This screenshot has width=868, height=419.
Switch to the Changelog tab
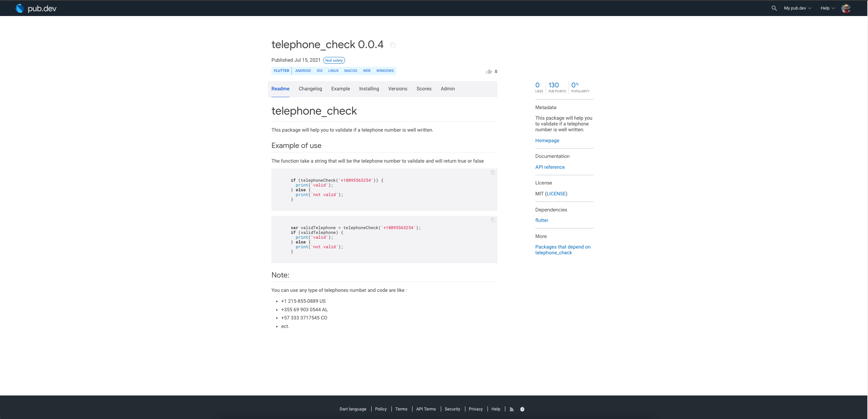[x=310, y=89]
